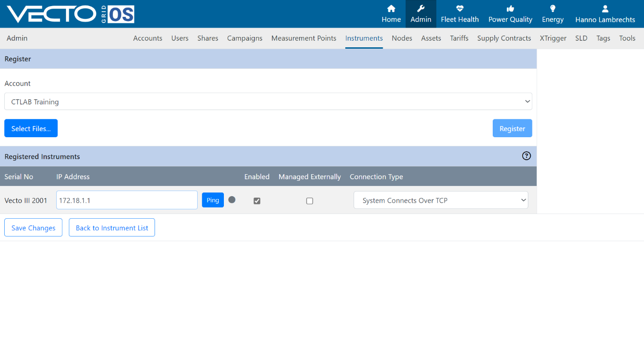Select the Campaigns tab
Viewport: 644px width, 362px height.
(244, 38)
